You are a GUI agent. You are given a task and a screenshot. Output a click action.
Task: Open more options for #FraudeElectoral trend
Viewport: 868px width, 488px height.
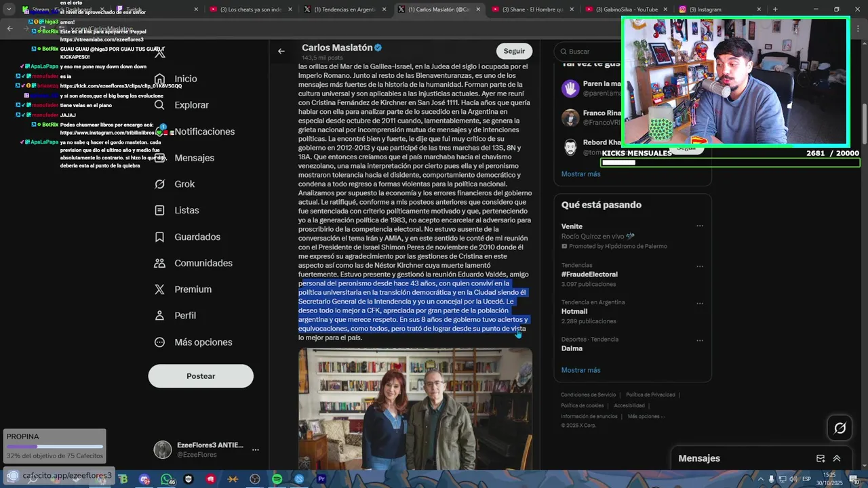[x=700, y=265]
